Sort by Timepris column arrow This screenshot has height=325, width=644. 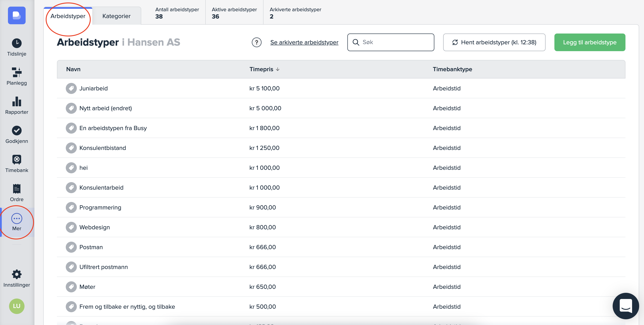pyautogui.click(x=277, y=69)
